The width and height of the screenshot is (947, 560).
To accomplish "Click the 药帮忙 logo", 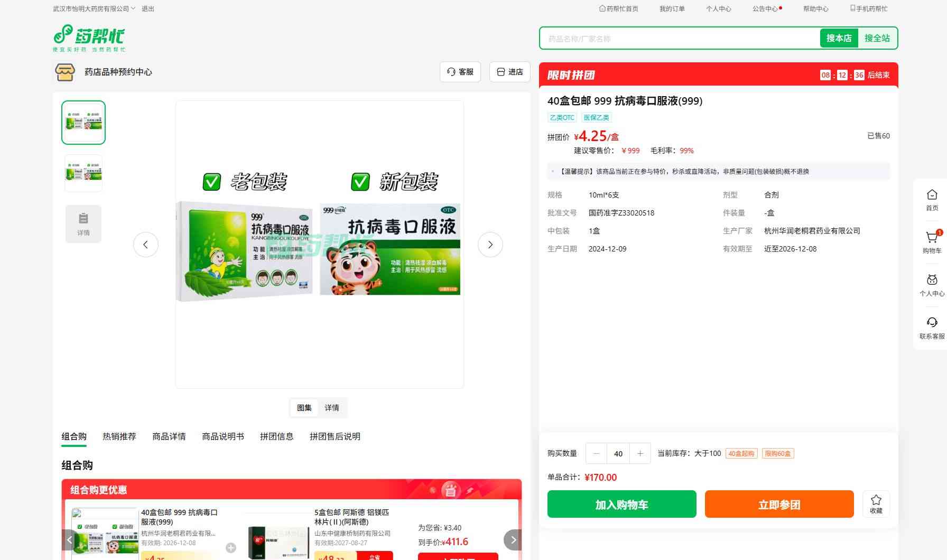I will click(89, 38).
